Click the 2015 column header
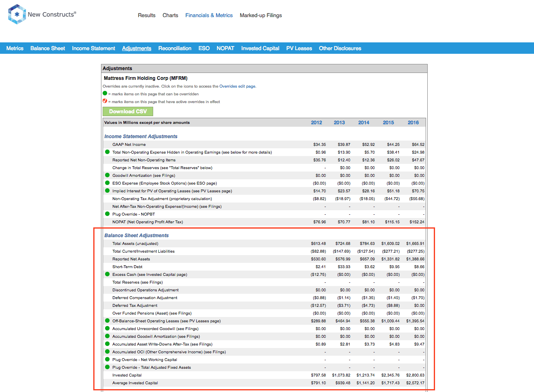534x392 pixels. pos(389,123)
